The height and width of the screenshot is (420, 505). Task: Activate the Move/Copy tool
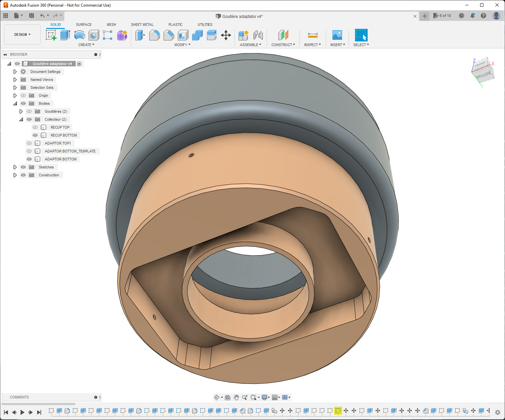[x=226, y=35]
